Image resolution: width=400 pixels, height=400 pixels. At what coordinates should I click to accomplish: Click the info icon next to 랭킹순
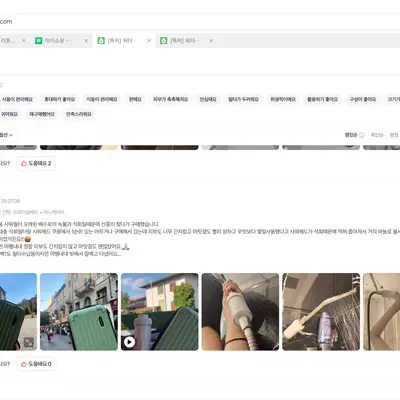(x=362, y=135)
